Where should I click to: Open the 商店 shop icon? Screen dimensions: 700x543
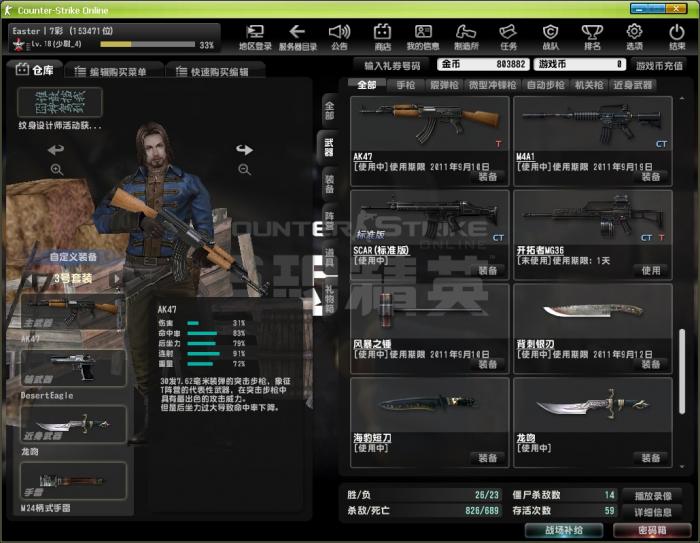click(383, 37)
